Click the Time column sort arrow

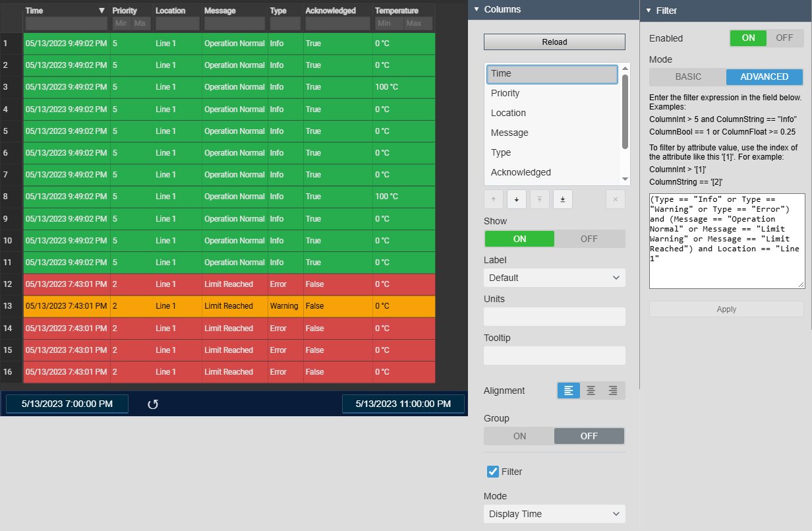click(x=101, y=11)
